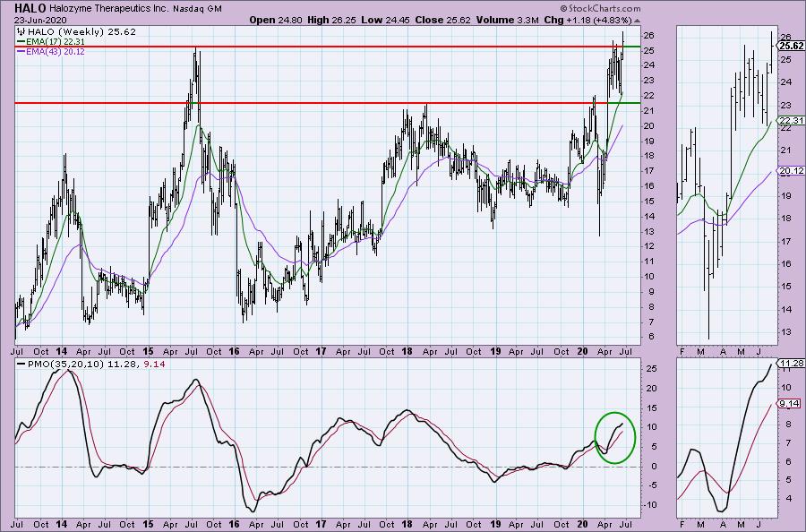
Task: Click the chart date 23-Jun-2020
Action: 40,20
